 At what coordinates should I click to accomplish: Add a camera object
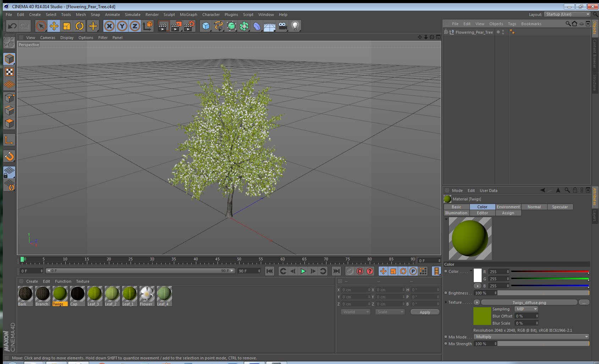282,26
